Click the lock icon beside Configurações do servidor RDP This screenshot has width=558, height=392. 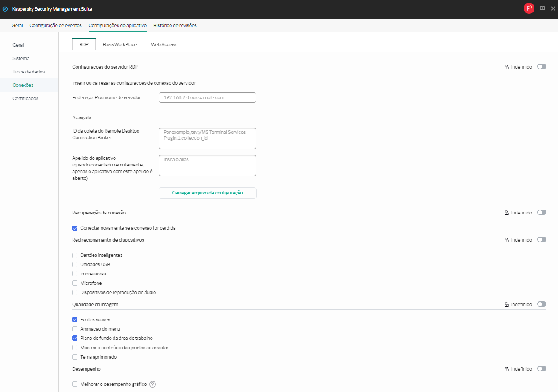tap(506, 66)
